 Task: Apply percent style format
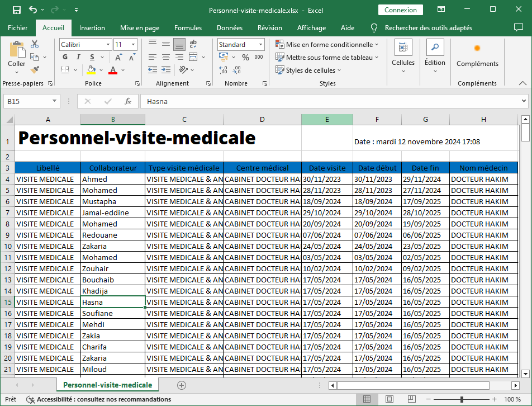[x=246, y=58]
